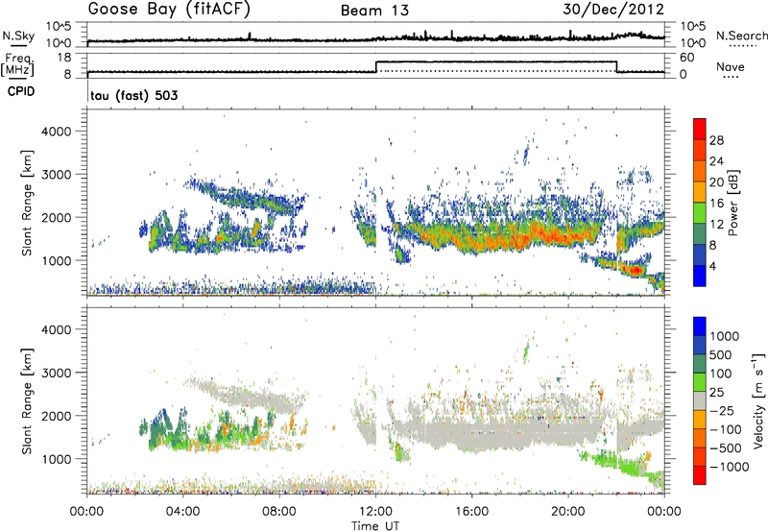Click the gray band of the velocity color bar
This screenshot has width=768, height=532.
pyautogui.click(x=700, y=401)
